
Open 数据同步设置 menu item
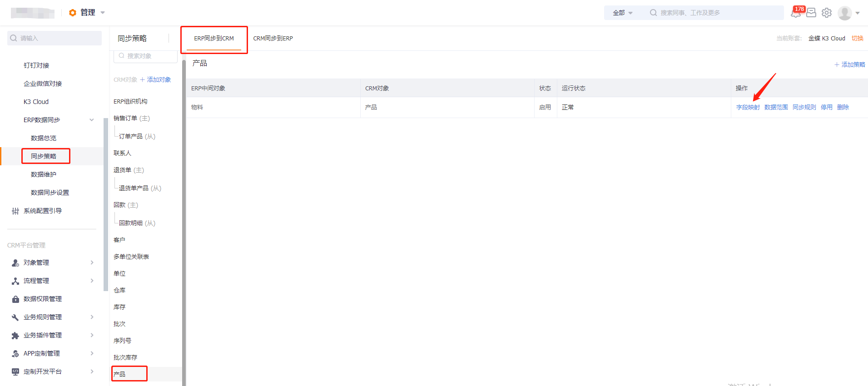click(x=50, y=193)
